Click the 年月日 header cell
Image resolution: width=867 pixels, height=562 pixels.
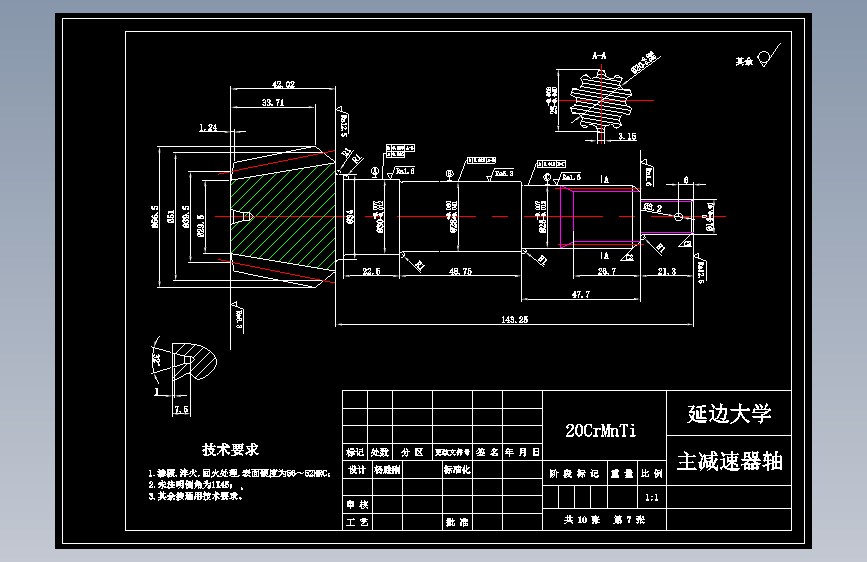522,452
